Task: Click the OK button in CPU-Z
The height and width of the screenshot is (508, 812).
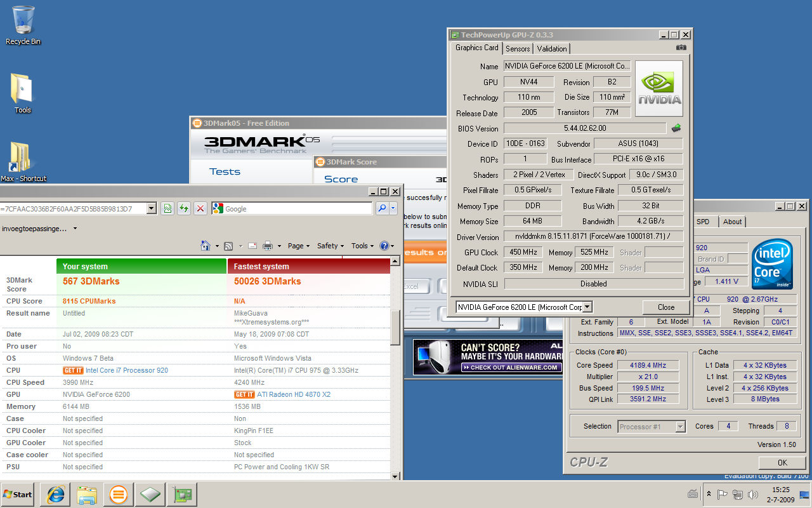Action: pos(782,462)
